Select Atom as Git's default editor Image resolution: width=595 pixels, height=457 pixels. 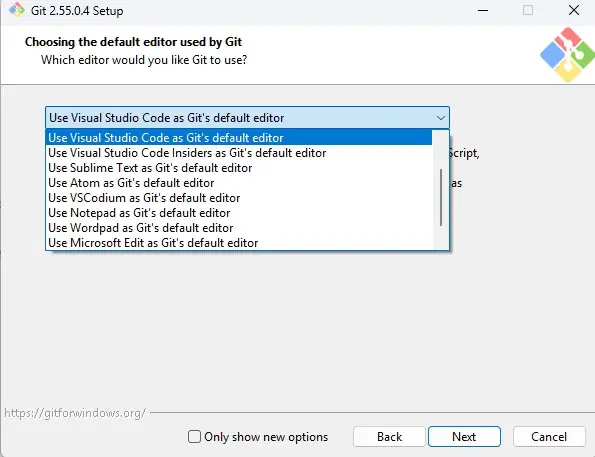click(x=239, y=183)
